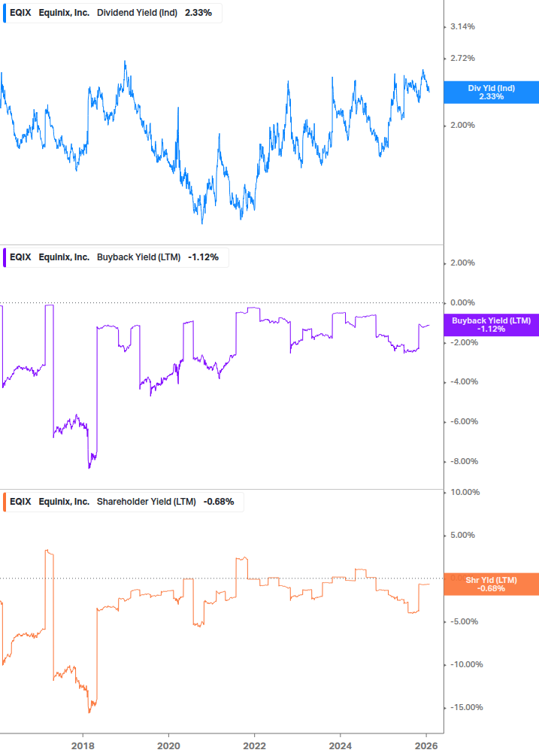Screen dimensions: 539x756
Task: Click the purple color bar of the buyback yield legend
Action: click(x=5, y=257)
